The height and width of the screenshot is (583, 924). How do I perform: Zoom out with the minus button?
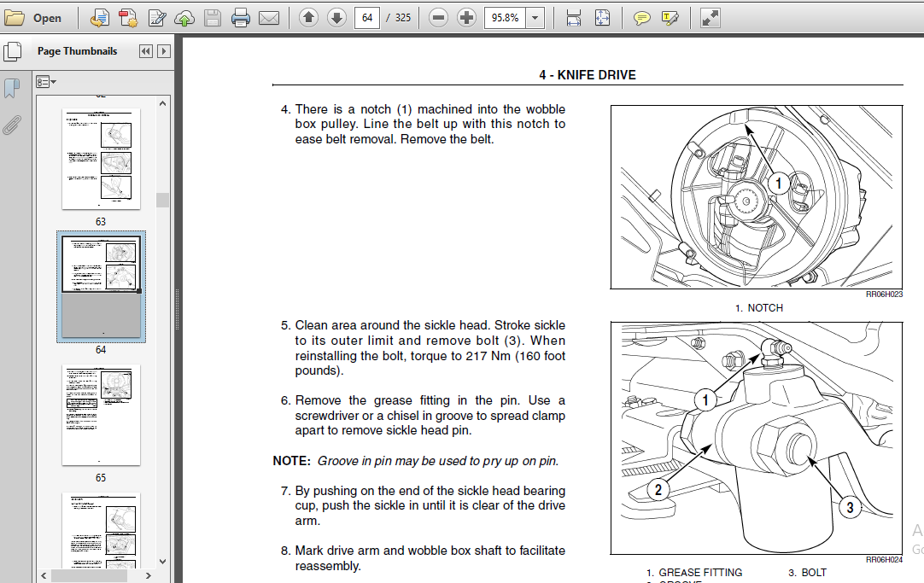pos(438,18)
